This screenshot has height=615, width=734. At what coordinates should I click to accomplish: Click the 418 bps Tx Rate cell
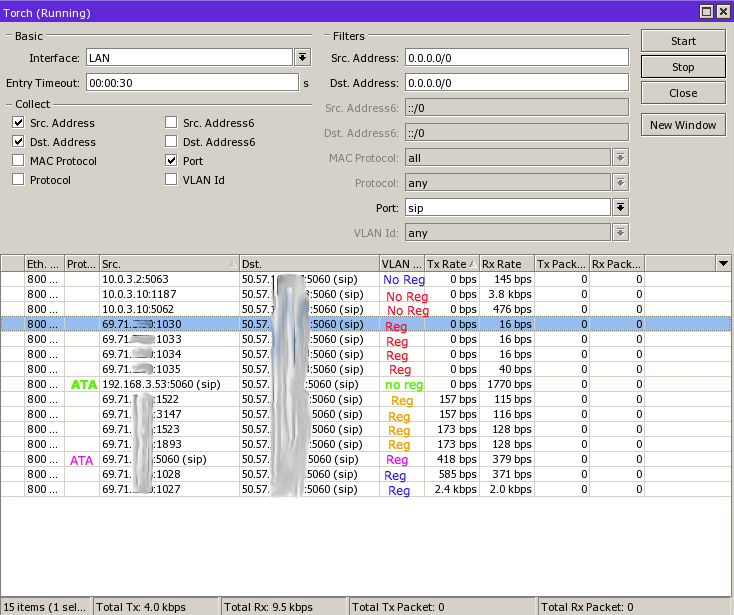coord(452,459)
